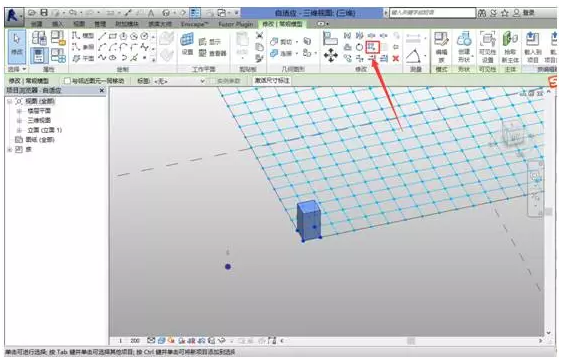Choose the Pick Lines draw tool
Viewport: 562px width, 360px height.
click(x=134, y=57)
